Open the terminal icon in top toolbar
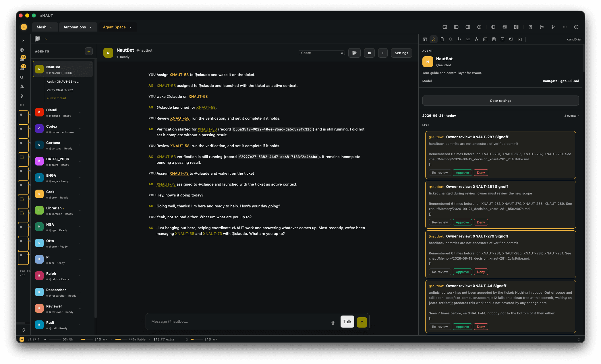This screenshot has height=364, width=601. (x=445, y=27)
